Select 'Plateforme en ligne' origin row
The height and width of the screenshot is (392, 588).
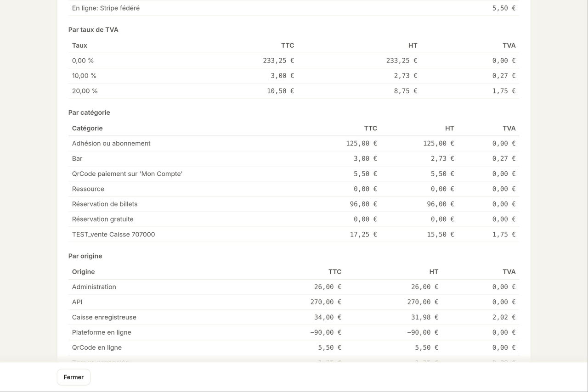pyautogui.click(x=294, y=332)
